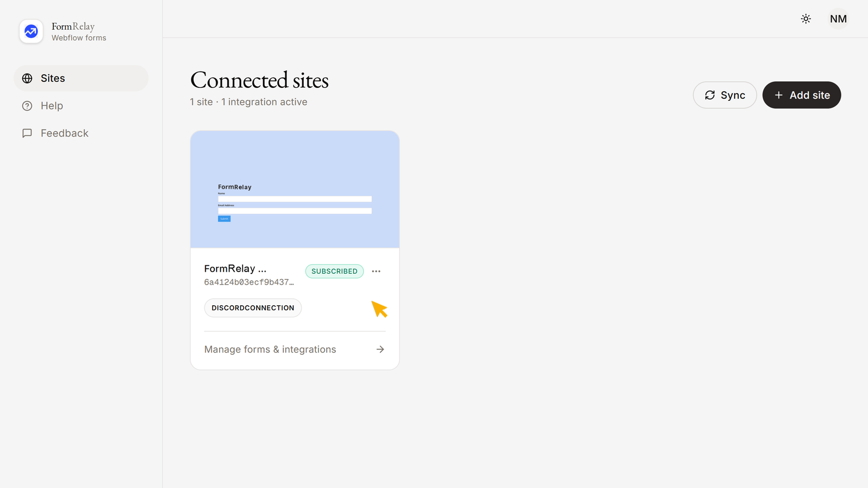Toggle the light/dark theme sun icon
This screenshot has width=868, height=488.
(806, 19)
